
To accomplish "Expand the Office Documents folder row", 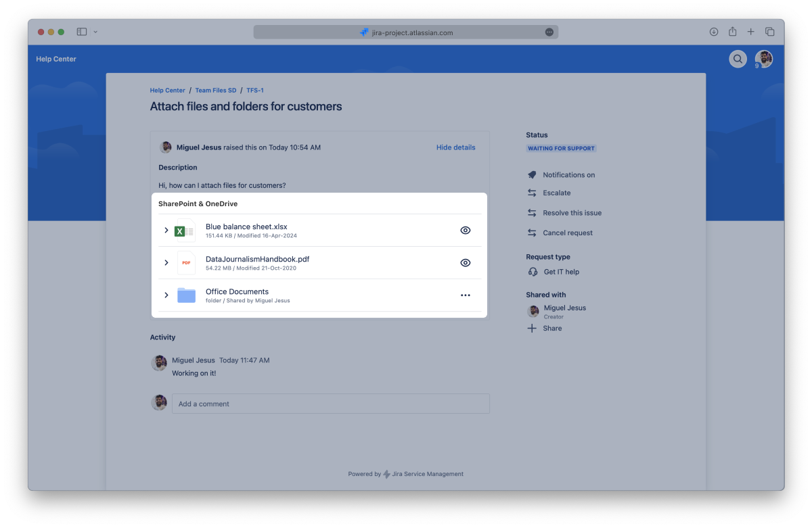I will (x=166, y=295).
